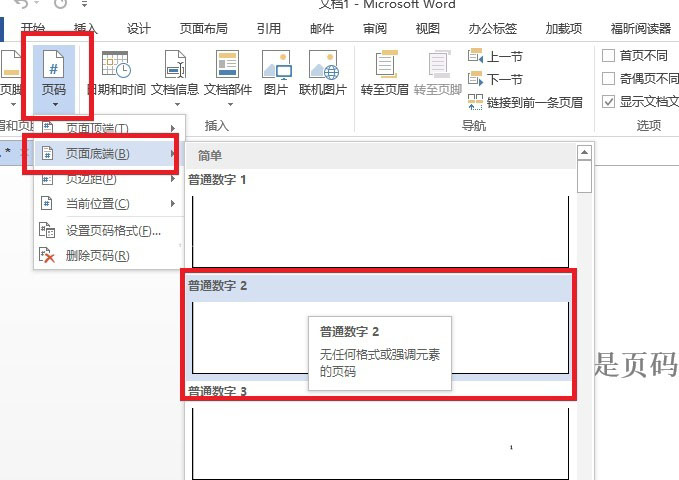
Task: Click the 文档部件 quick parts icon
Action: click(227, 64)
